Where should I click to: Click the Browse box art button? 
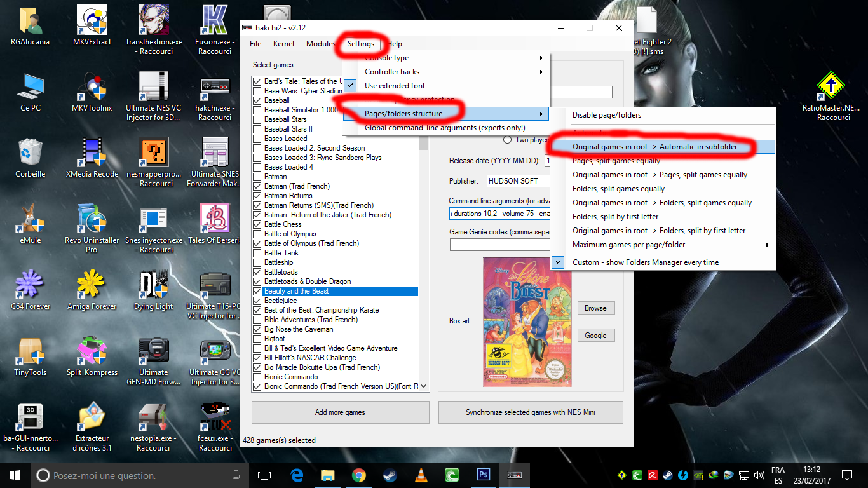[595, 308]
